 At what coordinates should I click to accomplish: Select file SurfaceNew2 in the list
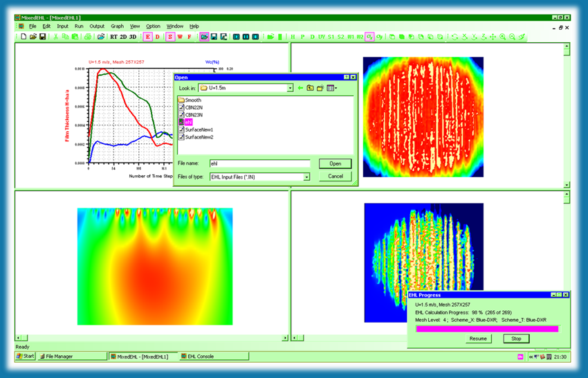[x=196, y=137]
